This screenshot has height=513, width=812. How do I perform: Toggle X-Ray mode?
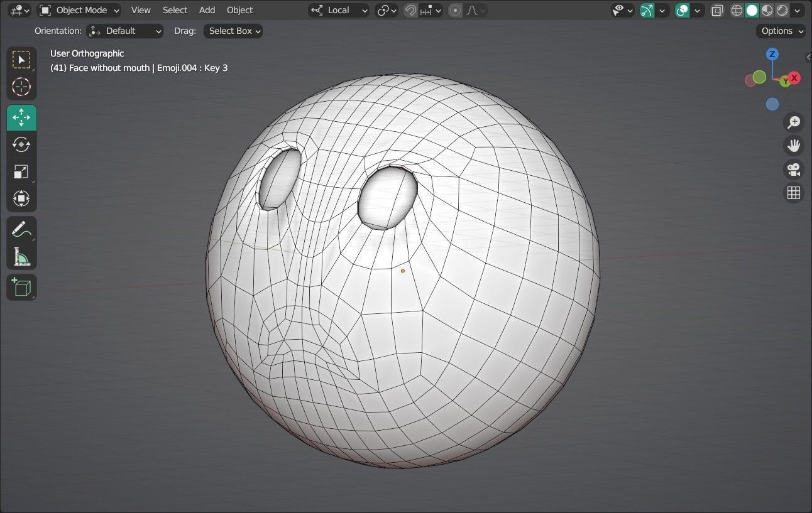pyautogui.click(x=717, y=10)
